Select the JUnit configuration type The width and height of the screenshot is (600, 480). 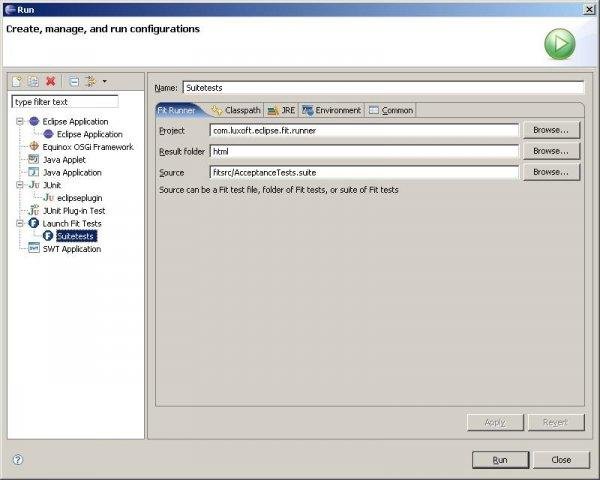click(52, 185)
